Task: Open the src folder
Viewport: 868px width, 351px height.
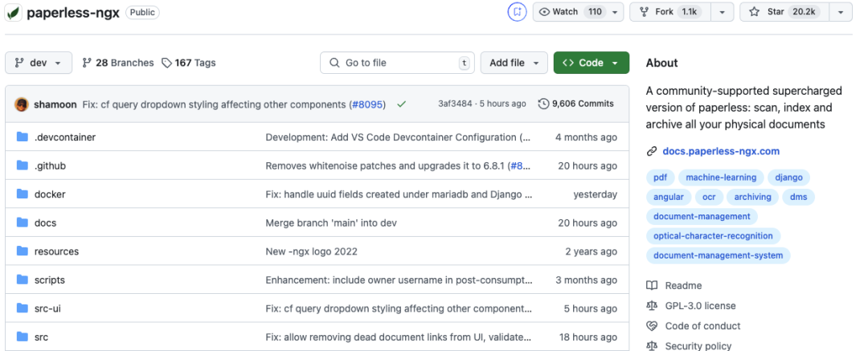Action: [41, 337]
